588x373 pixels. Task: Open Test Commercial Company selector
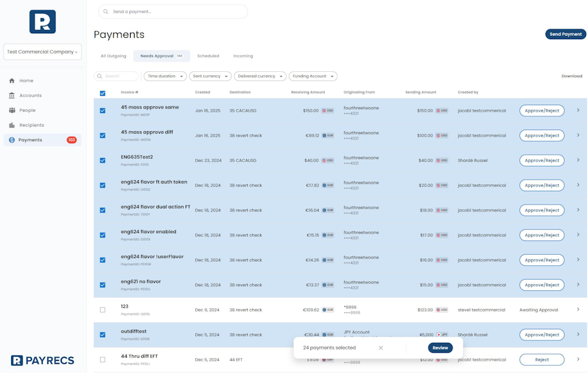point(42,52)
